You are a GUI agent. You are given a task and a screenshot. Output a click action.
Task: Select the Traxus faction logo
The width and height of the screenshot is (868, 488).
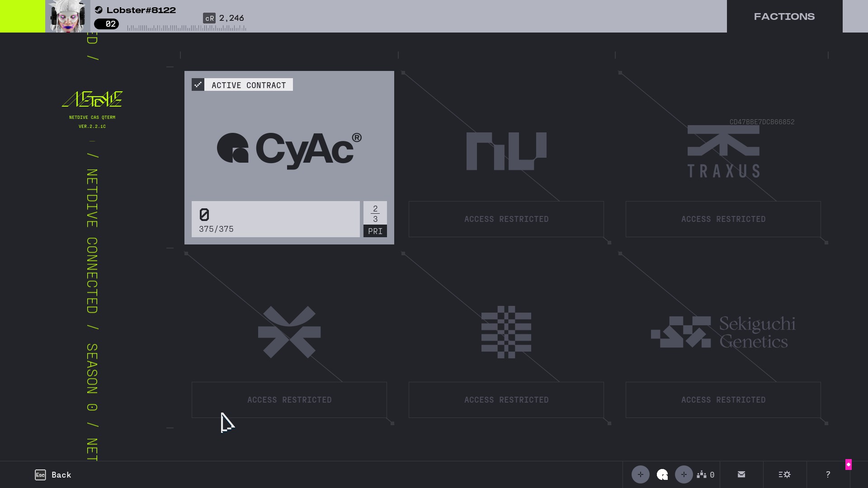coord(723,151)
